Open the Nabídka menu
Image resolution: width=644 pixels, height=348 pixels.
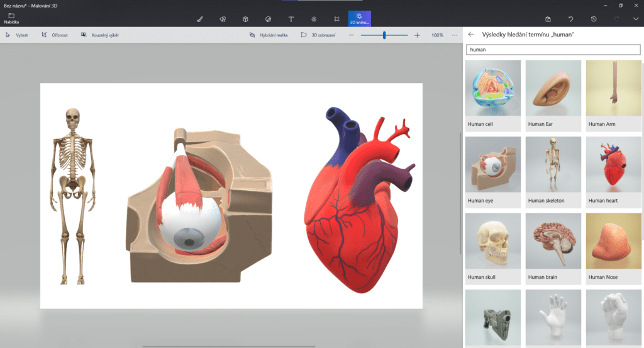[x=11, y=18]
